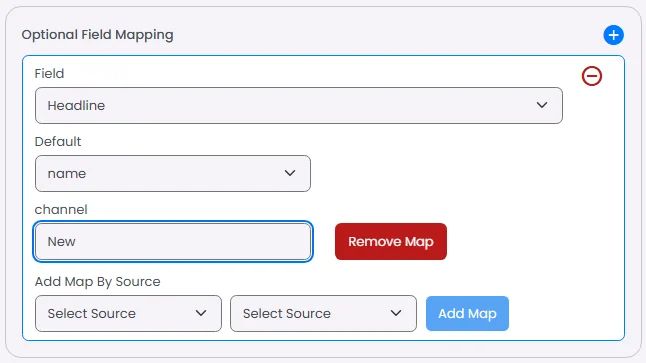Click the chevron arrow in the name dropdown
Screen dimensions: 646x363
pos(290,173)
